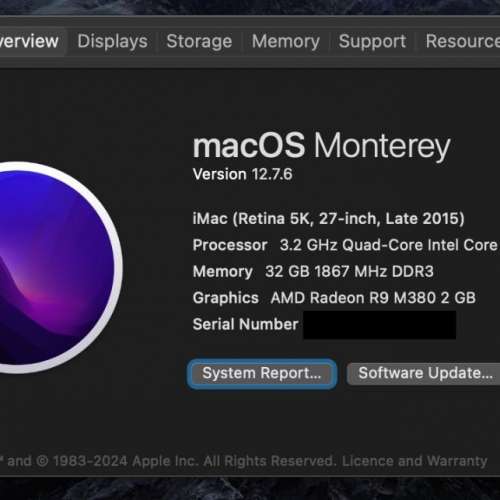The height and width of the screenshot is (500, 500).
Task: Go to the Memory tab
Action: pyautogui.click(x=286, y=41)
